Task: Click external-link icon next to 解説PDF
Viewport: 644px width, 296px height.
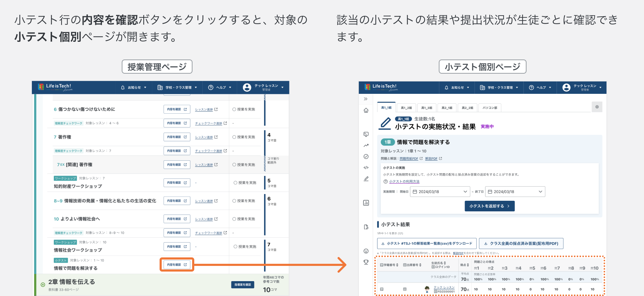Action: [441, 159]
